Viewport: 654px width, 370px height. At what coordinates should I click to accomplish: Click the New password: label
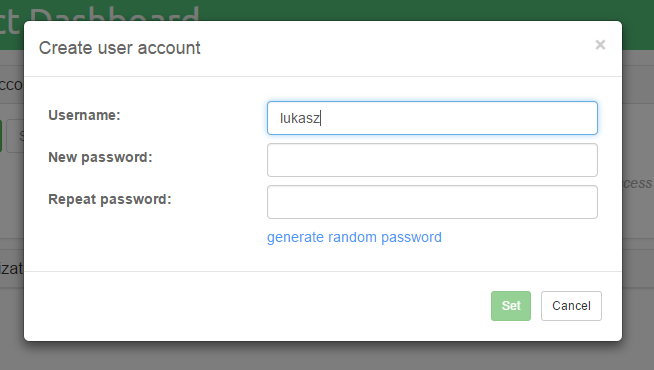point(100,157)
